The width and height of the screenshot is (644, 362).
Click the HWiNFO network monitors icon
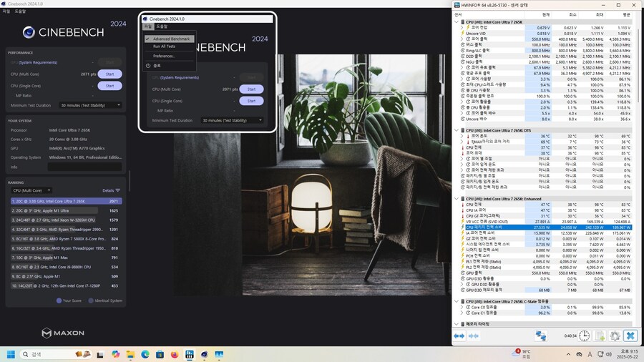click(x=541, y=336)
